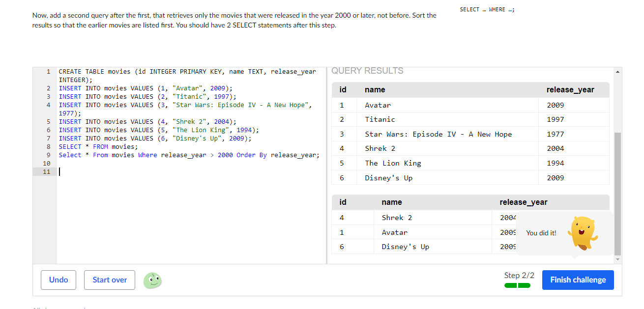Click the "Shrek 2" row in second results table
The image size is (644, 309).
coord(397,218)
